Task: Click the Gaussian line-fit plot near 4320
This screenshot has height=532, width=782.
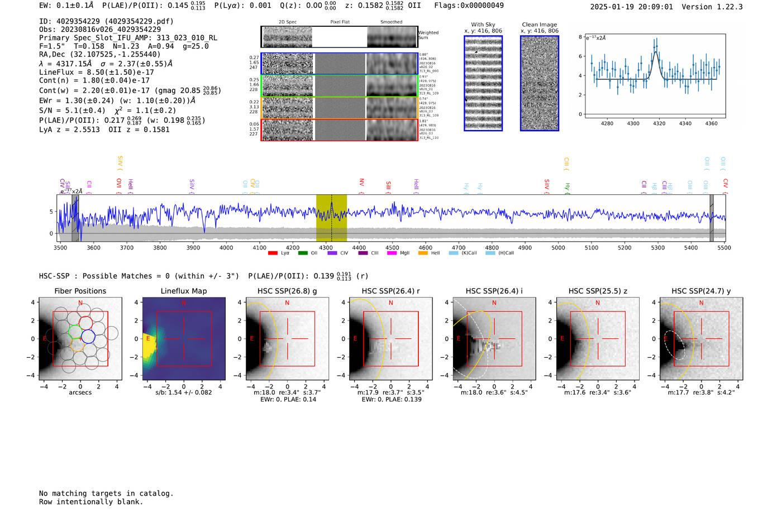Action: click(655, 76)
